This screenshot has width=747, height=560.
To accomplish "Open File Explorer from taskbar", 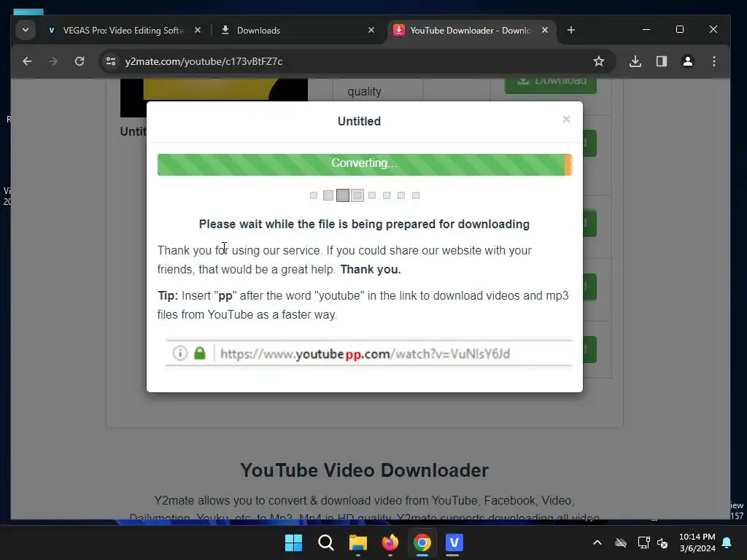I will tap(357, 542).
